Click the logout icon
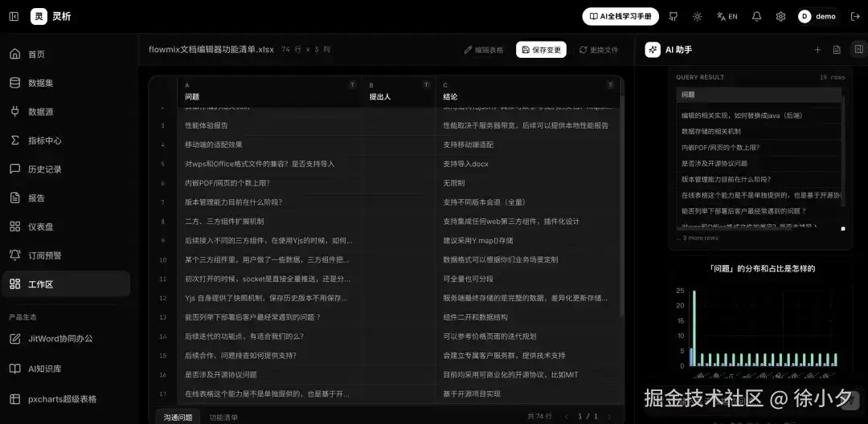 point(854,17)
